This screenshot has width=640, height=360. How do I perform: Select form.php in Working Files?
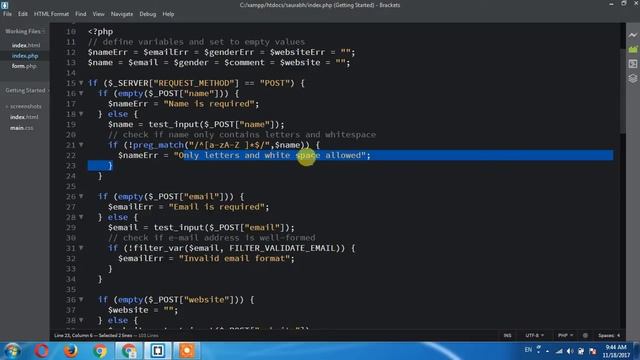tap(24, 66)
